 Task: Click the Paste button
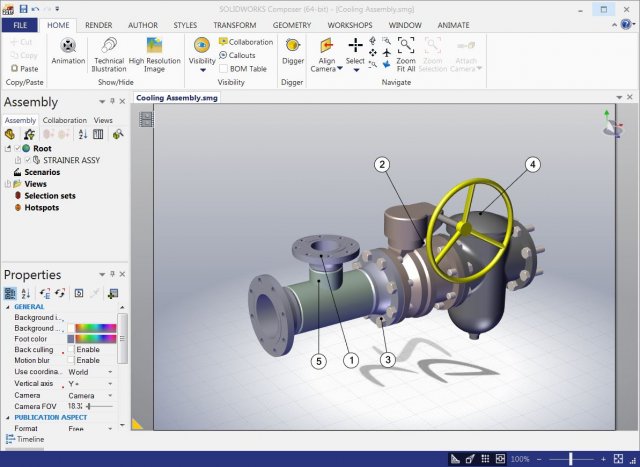[24, 69]
